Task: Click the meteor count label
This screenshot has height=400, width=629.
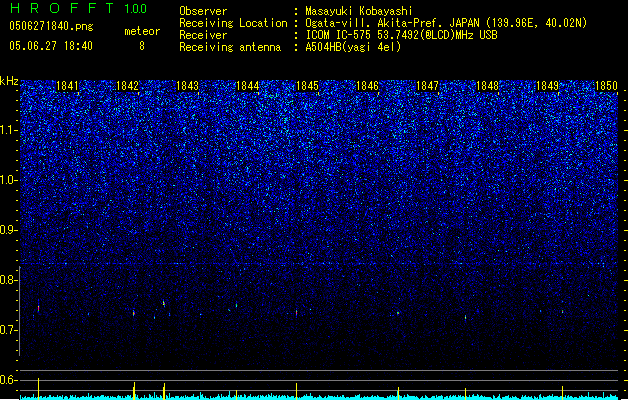Action: (142, 31)
